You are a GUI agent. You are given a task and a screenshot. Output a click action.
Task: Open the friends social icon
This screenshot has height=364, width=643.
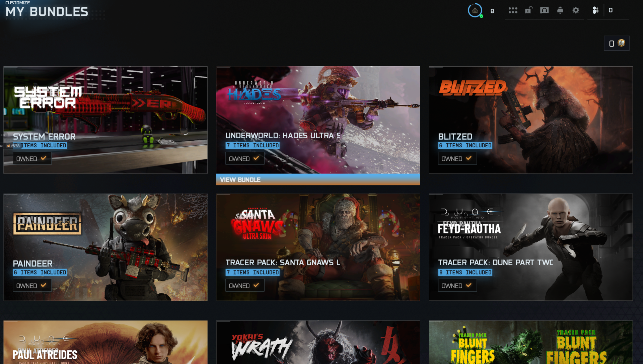(595, 10)
